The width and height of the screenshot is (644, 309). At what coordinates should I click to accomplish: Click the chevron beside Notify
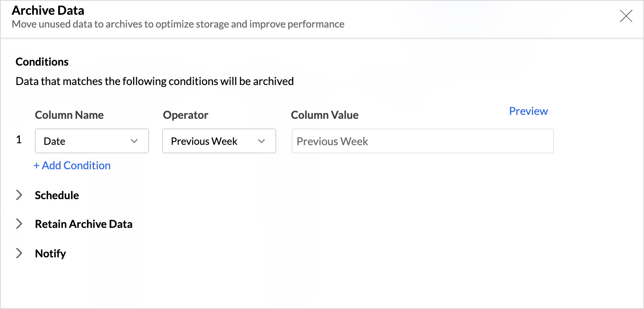click(x=19, y=253)
